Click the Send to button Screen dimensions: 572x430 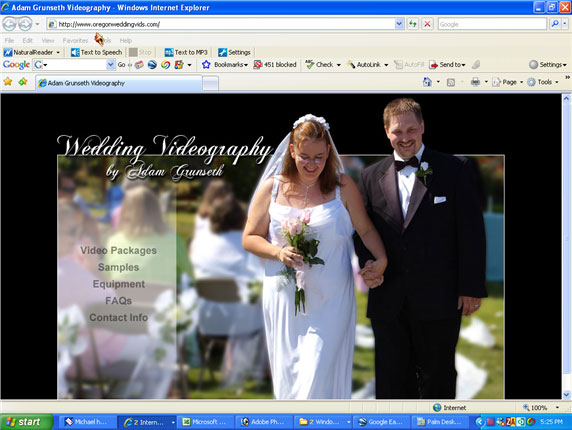click(x=447, y=65)
